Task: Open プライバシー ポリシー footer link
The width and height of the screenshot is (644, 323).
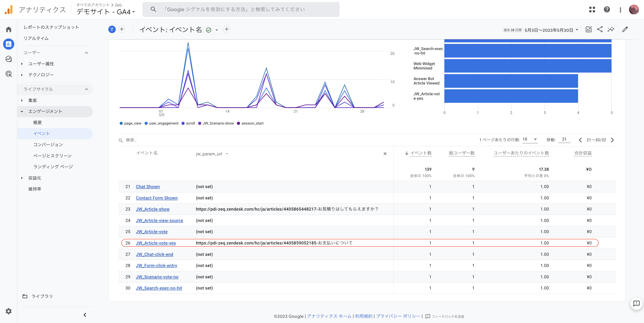Action: [x=398, y=316]
